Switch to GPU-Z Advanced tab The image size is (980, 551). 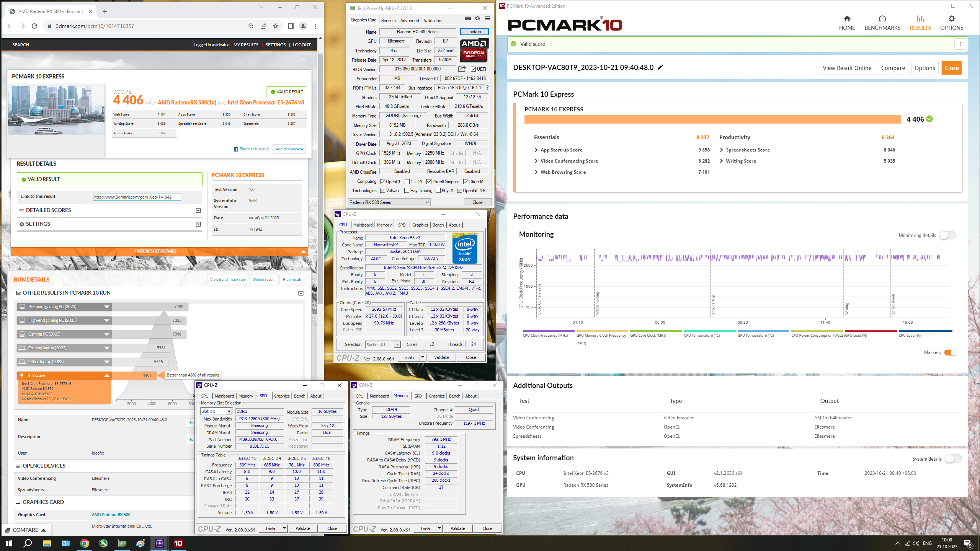point(410,21)
